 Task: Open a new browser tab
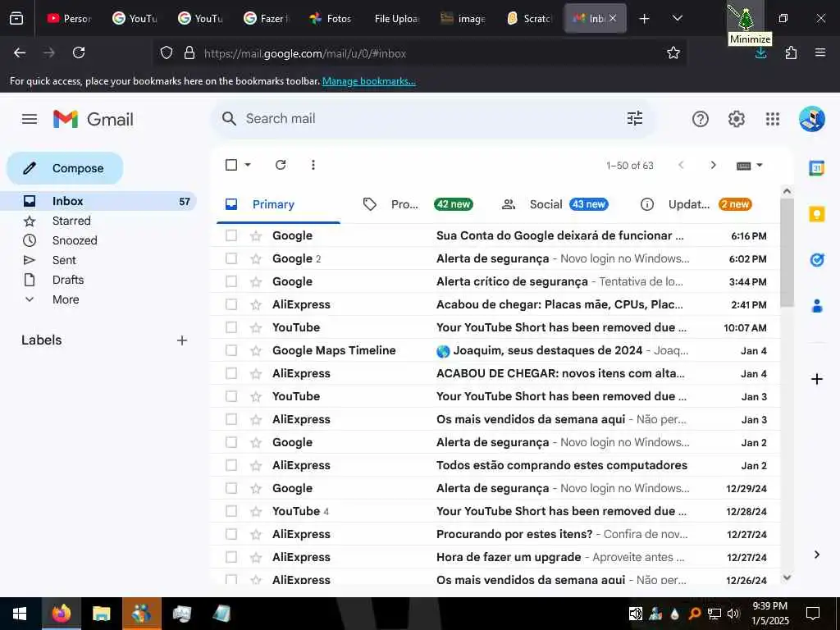(x=645, y=18)
